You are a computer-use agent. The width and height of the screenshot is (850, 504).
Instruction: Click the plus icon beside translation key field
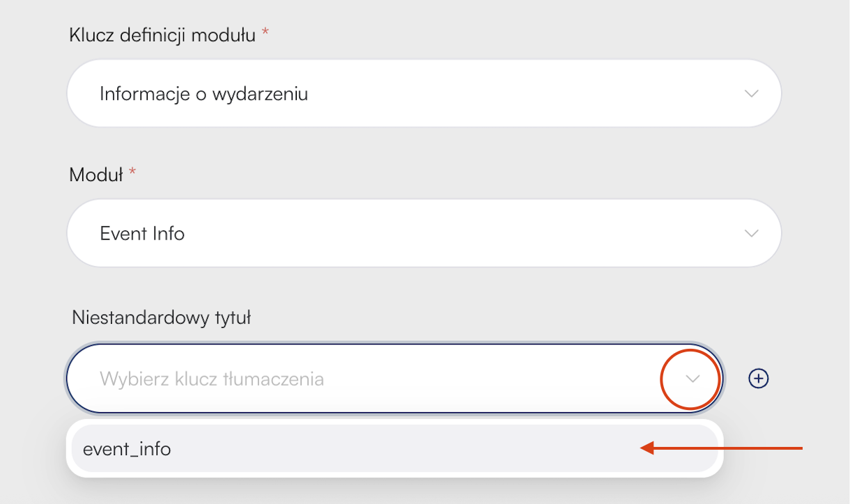pyautogui.click(x=758, y=379)
